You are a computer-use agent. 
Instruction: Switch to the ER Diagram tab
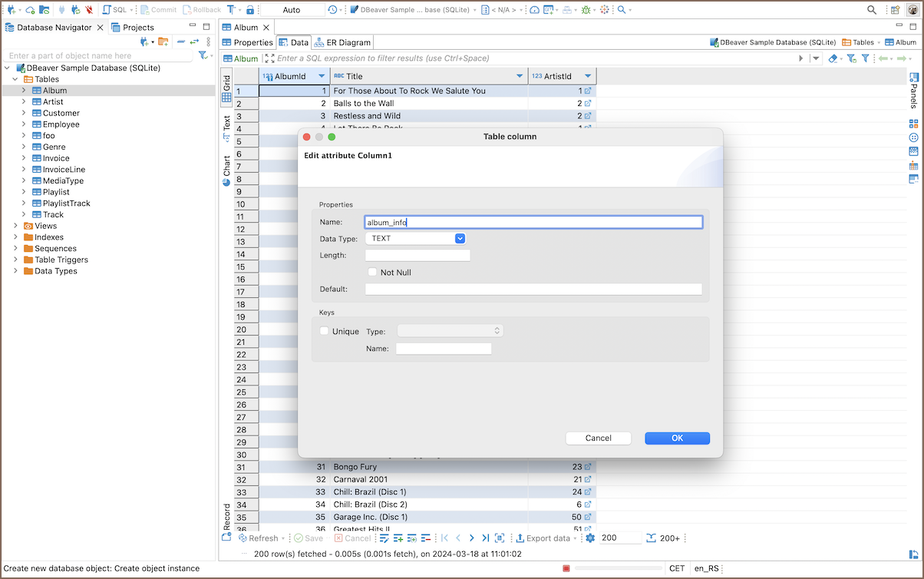click(x=343, y=43)
